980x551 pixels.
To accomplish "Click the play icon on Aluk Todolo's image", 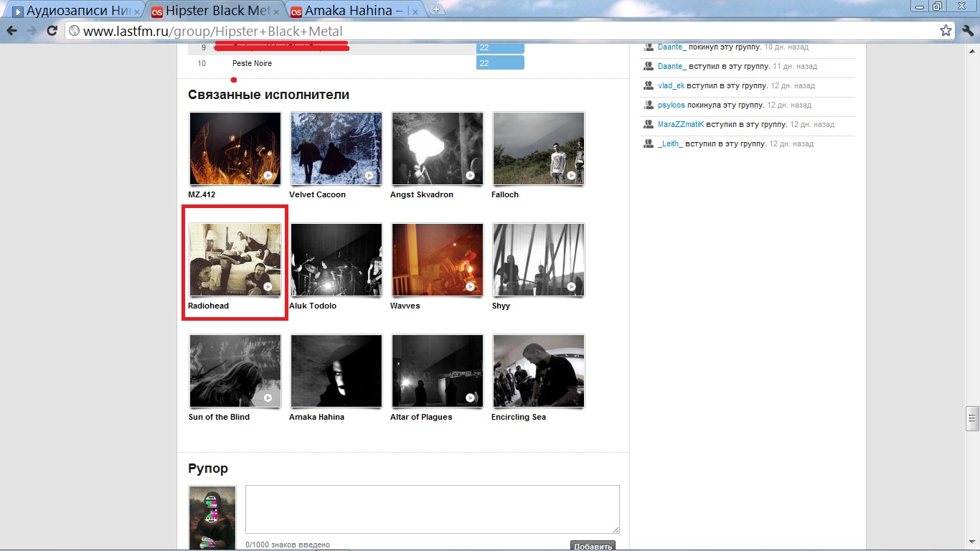I will (369, 286).
